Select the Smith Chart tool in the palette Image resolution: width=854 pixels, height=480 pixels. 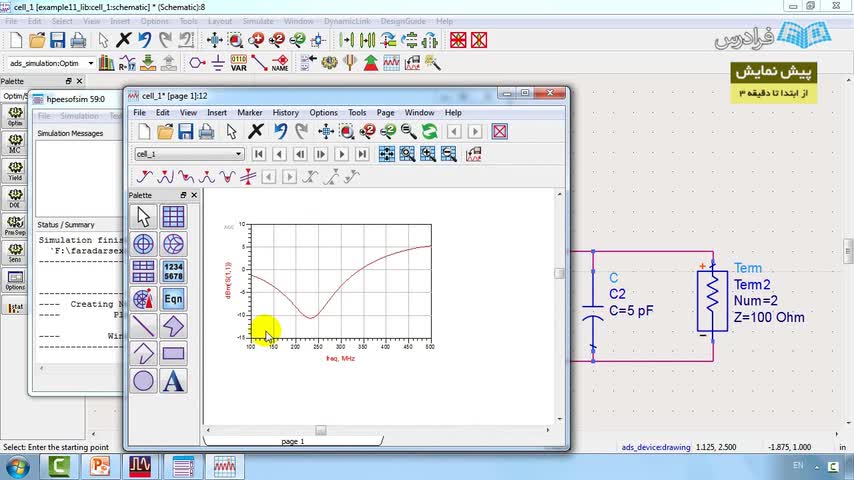[173, 244]
